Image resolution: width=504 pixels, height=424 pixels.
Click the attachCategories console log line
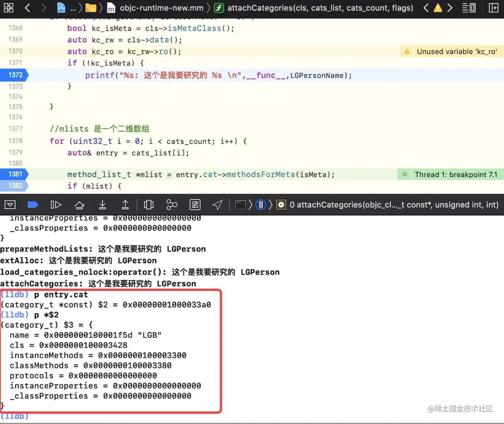(x=98, y=284)
